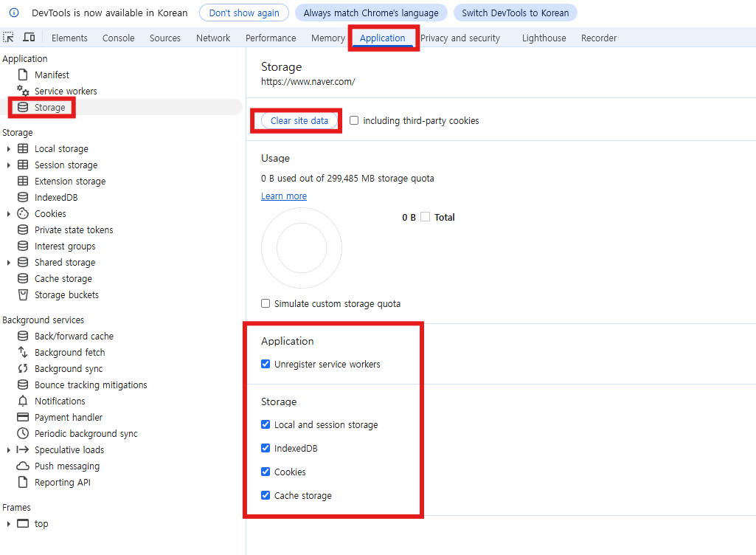Open the Performance tab
This screenshot has height=555, width=756.
tap(271, 38)
